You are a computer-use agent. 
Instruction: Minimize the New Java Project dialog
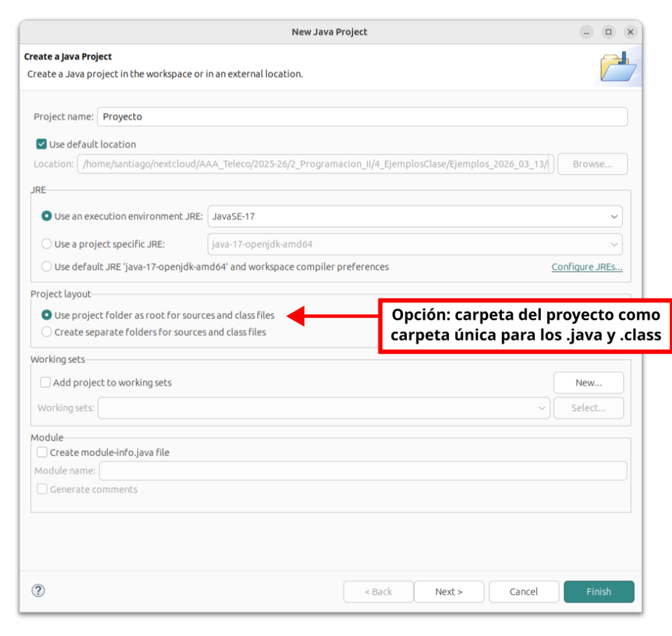click(x=587, y=32)
